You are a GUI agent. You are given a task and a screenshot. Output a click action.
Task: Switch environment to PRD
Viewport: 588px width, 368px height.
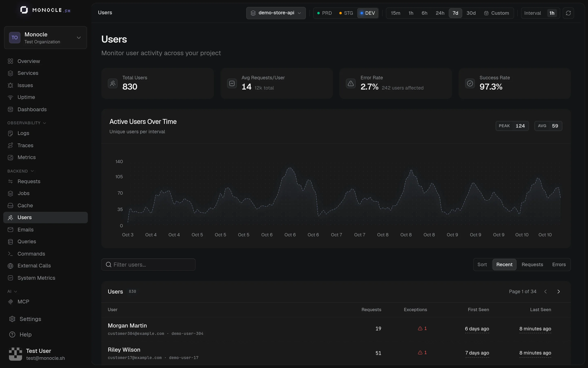[x=324, y=13]
